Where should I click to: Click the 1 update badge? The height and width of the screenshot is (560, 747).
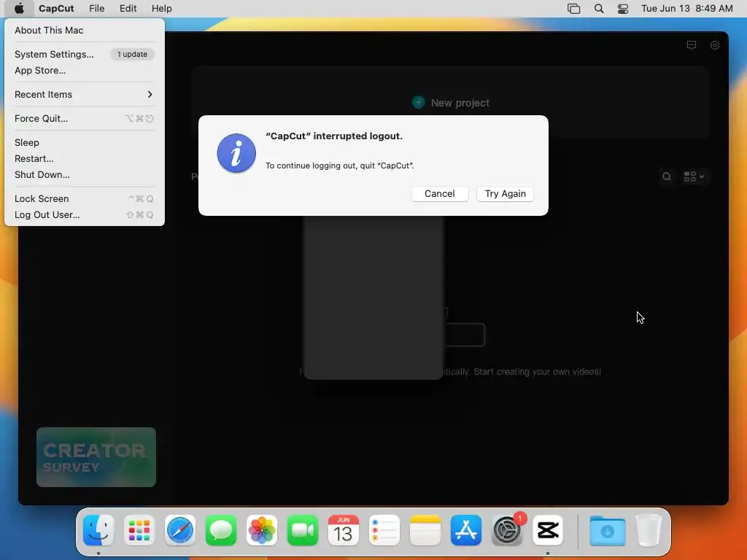click(133, 54)
